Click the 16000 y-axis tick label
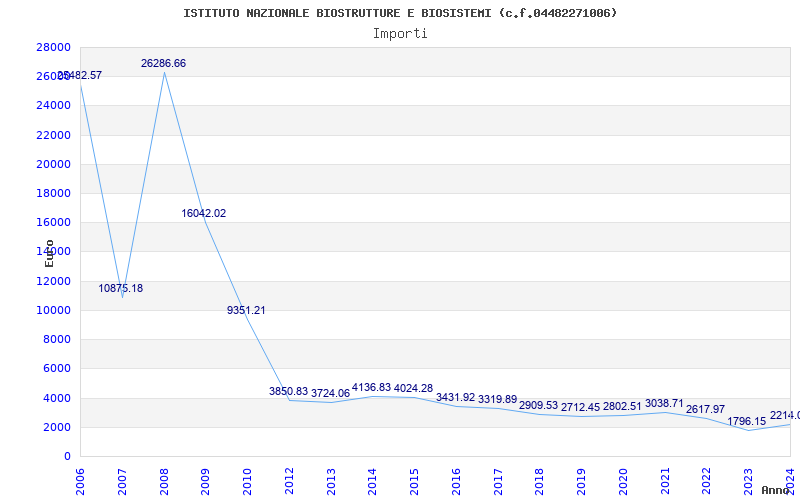 [54, 222]
